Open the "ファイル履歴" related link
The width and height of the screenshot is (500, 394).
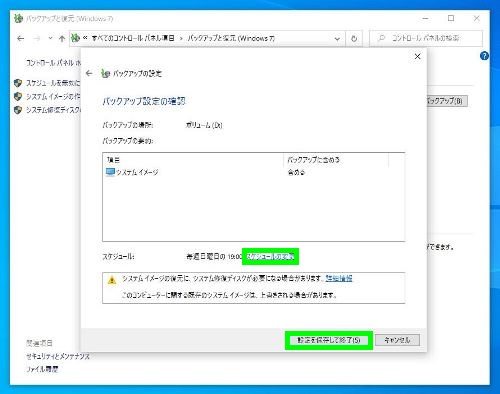(x=42, y=369)
